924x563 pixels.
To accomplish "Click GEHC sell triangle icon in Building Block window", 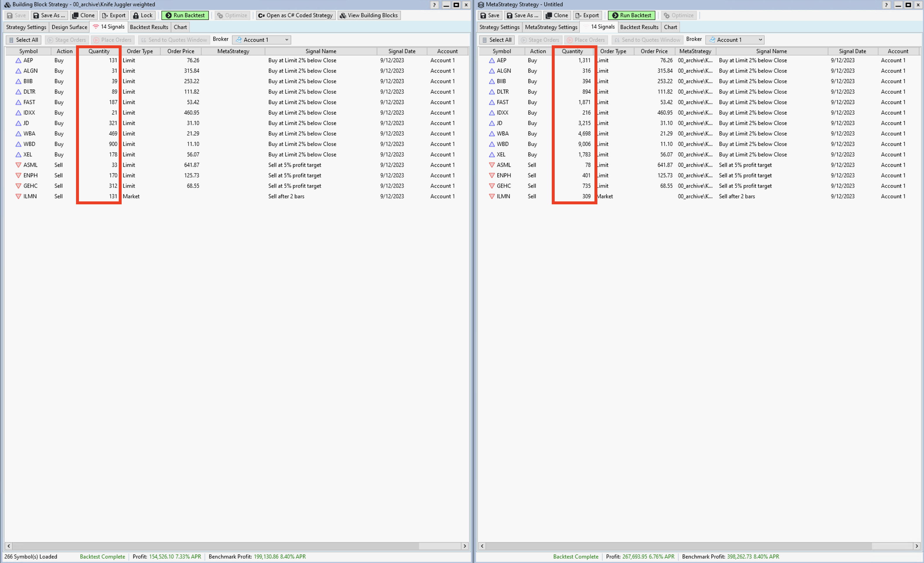I will pos(18,186).
